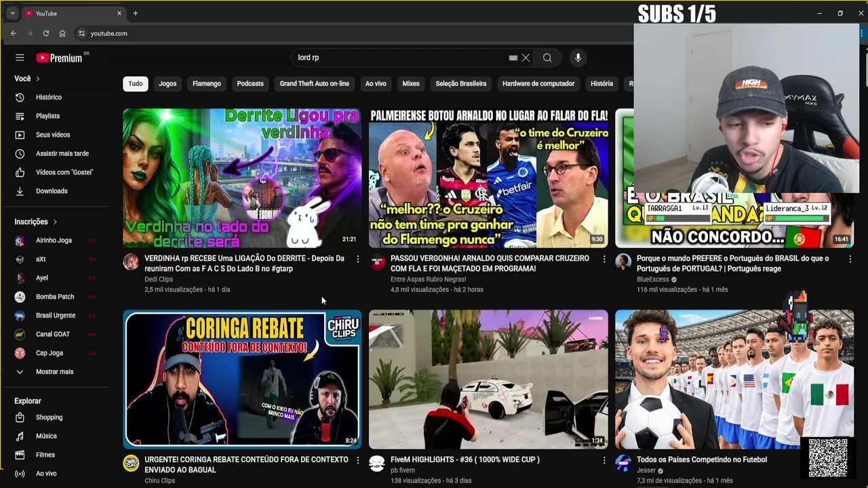
Task: Open the tab search dropdown arrow
Action: [x=12, y=13]
